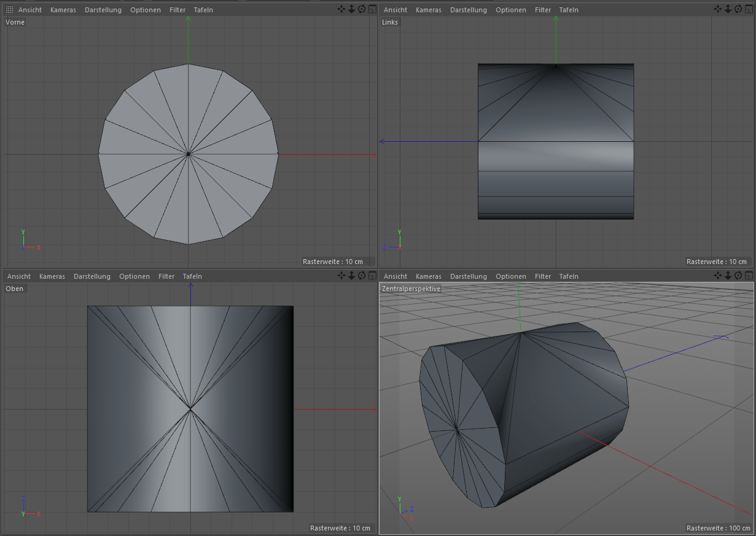The height and width of the screenshot is (536, 756).
Task: Open Kameras menu in Zentralperspektive viewport
Action: click(x=429, y=276)
